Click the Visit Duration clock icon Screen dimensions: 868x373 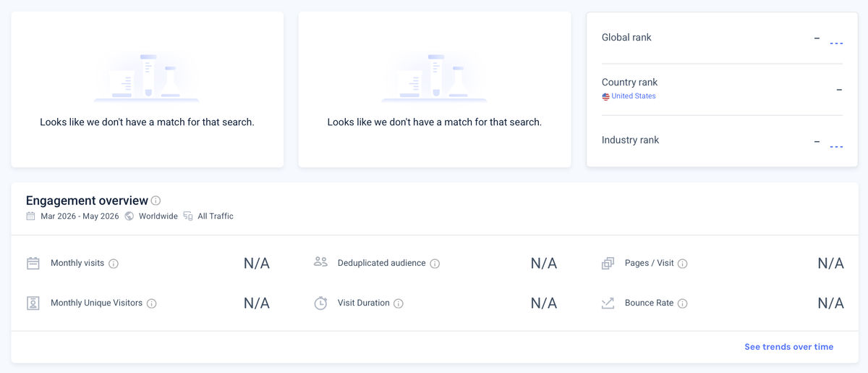[x=320, y=303]
